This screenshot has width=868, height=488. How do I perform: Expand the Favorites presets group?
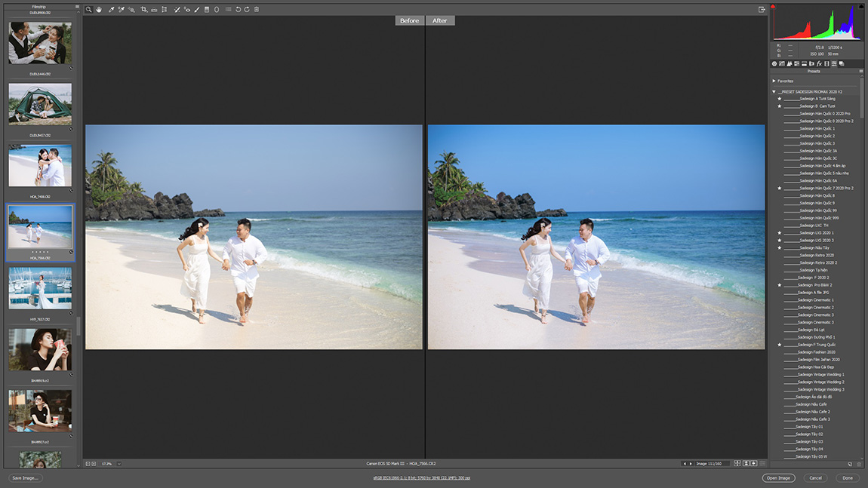coord(774,81)
